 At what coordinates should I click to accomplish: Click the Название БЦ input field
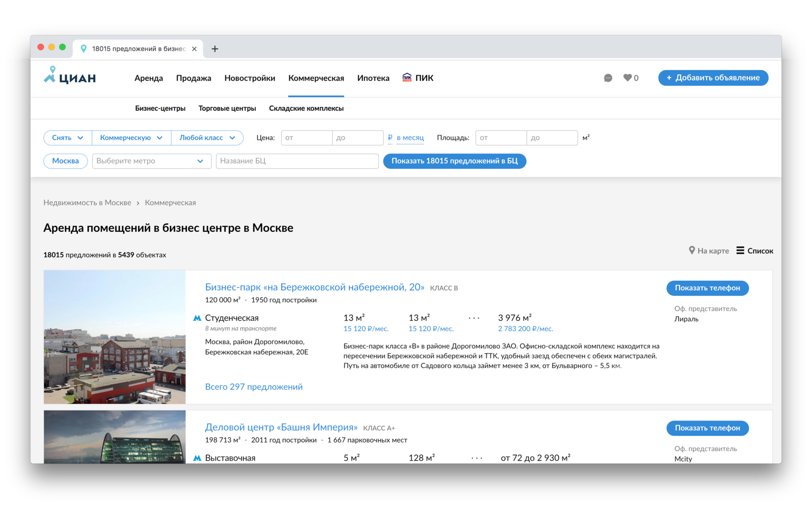pyautogui.click(x=297, y=161)
